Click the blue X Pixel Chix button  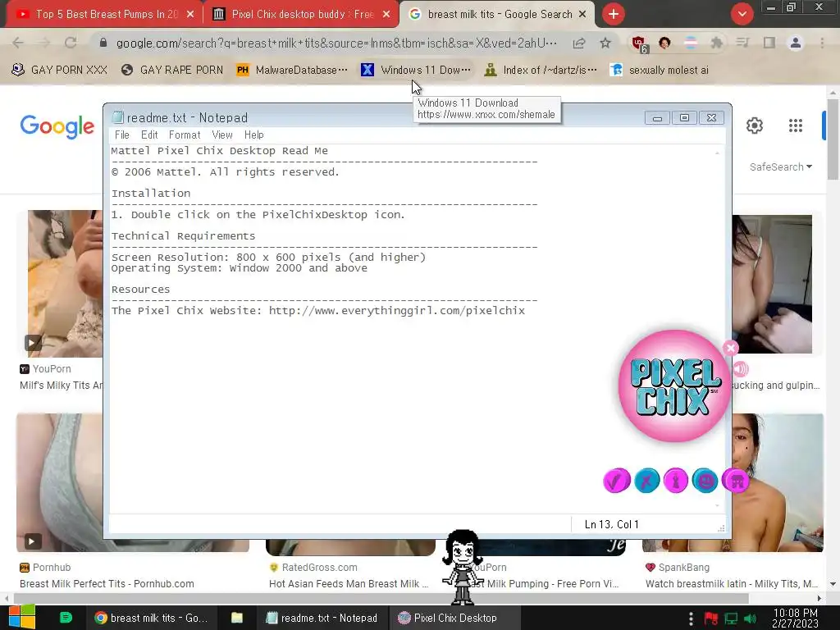(646, 481)
